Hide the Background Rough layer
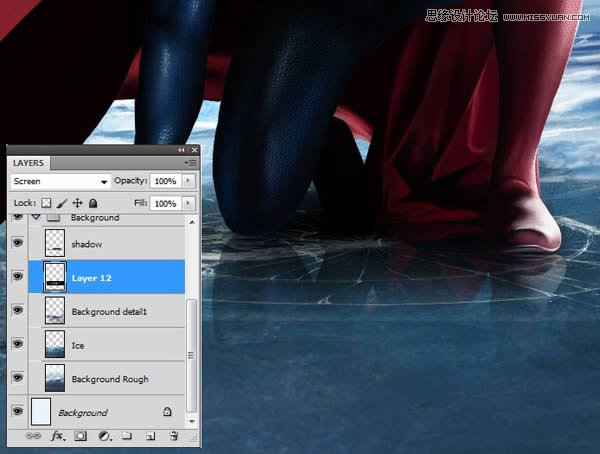The image size is (600, 454). pos(17,377)
